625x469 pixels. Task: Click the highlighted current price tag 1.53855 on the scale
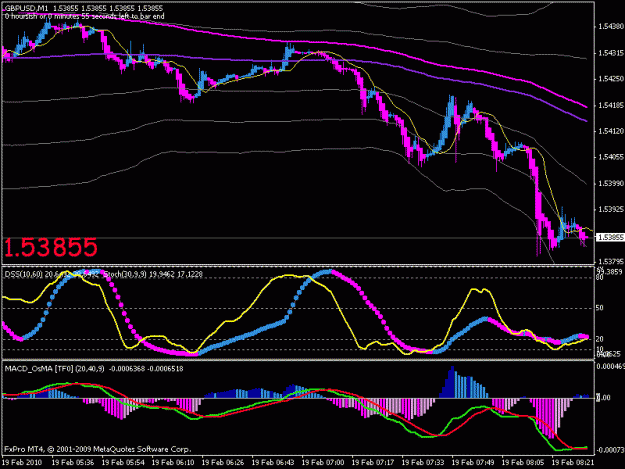(x=610, y=237)
